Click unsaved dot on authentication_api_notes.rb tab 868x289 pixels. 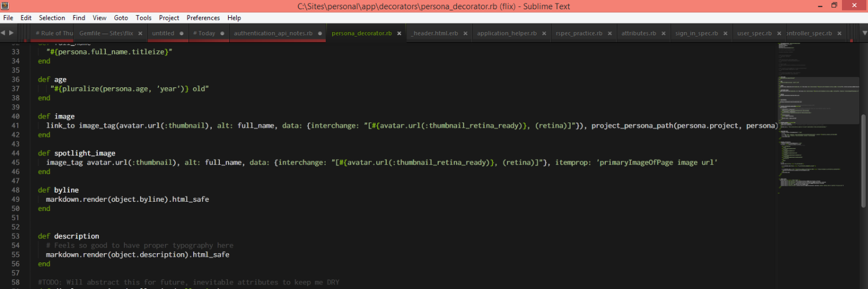[x=320, y=33]
